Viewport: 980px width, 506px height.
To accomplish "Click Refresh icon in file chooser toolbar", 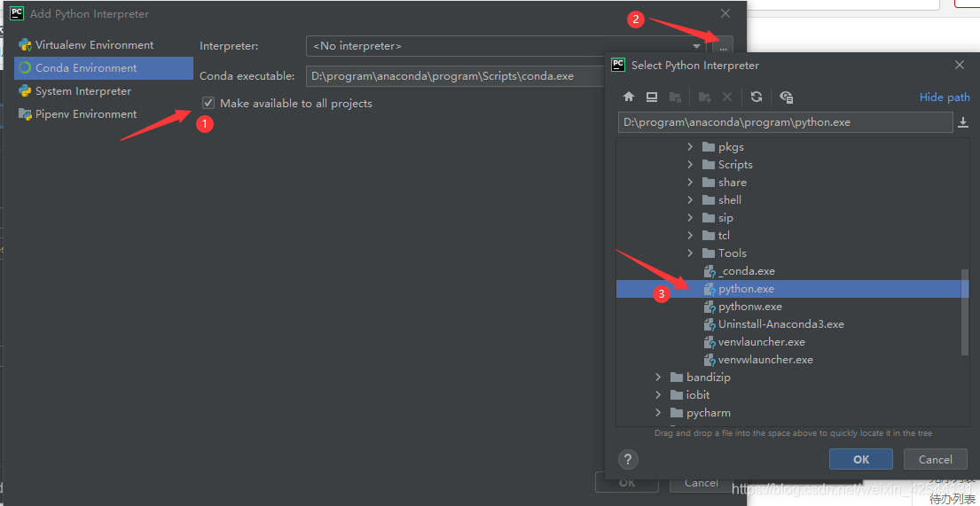I will (757, 97).
